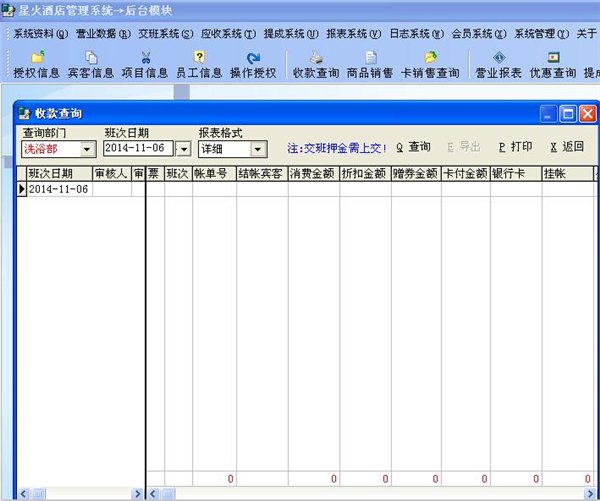Viewport: 600px width, 501px height.
Task: Click the 挂帐 column header
Action: [568, 174]
